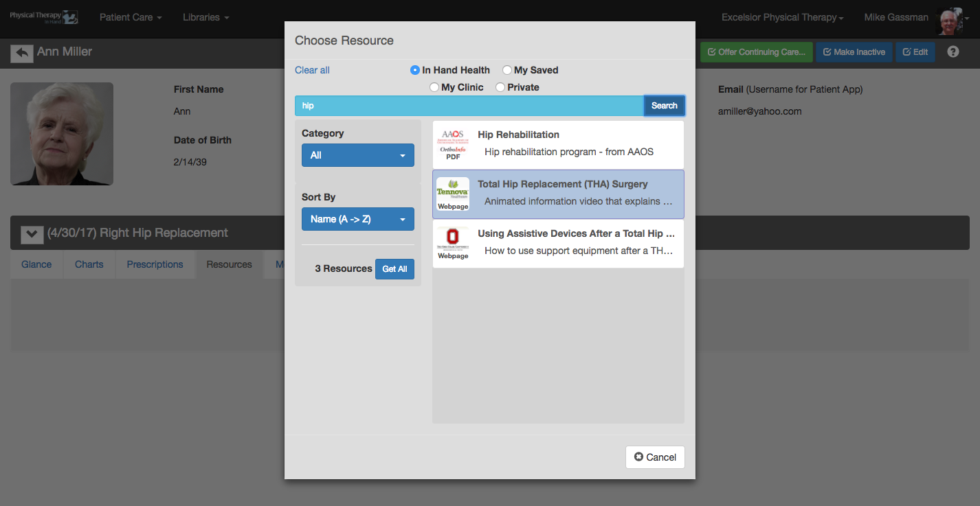Click Ann Miller's patient photo

click(x=62, y=134)
